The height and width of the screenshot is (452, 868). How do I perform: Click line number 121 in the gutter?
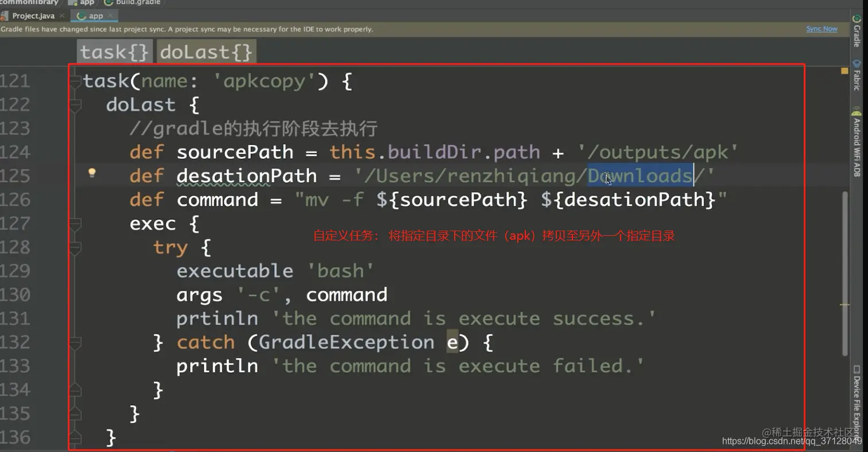pyautogui.click(x=15, y=81)
